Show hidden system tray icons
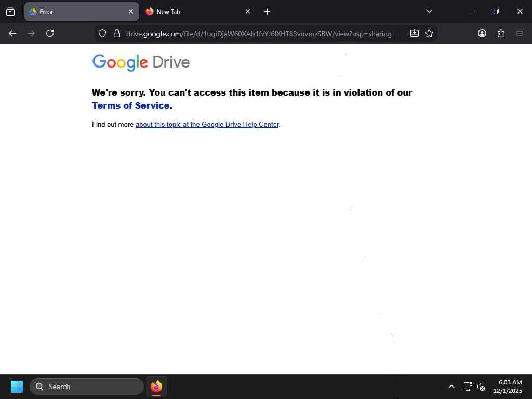The height and width of the screenshot is (399, 532). coord(451,387)
